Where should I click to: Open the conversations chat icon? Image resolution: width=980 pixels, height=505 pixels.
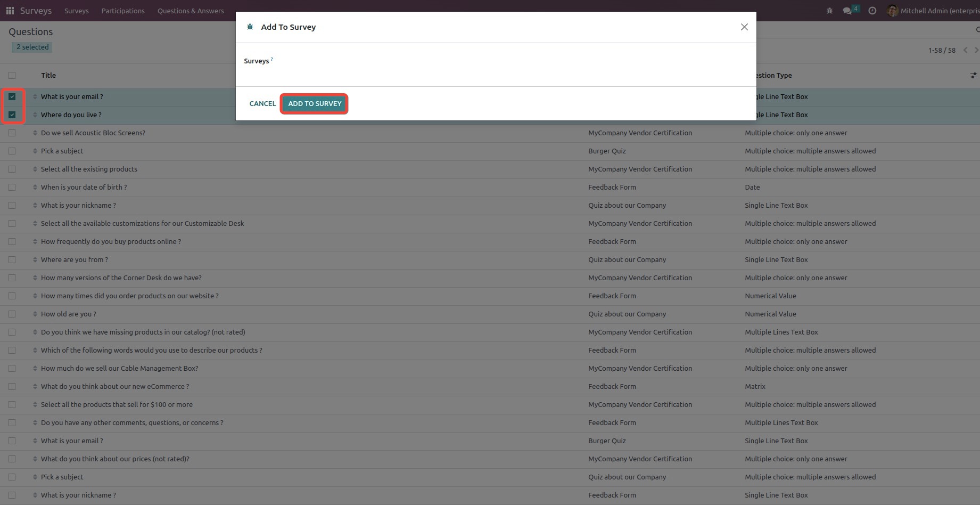point(847,11)
